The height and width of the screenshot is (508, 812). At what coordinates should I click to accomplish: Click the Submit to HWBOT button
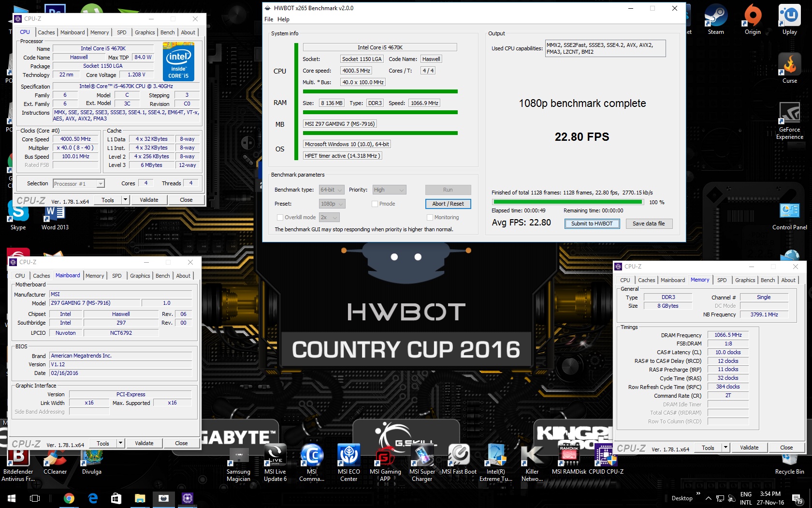(592, 224)
